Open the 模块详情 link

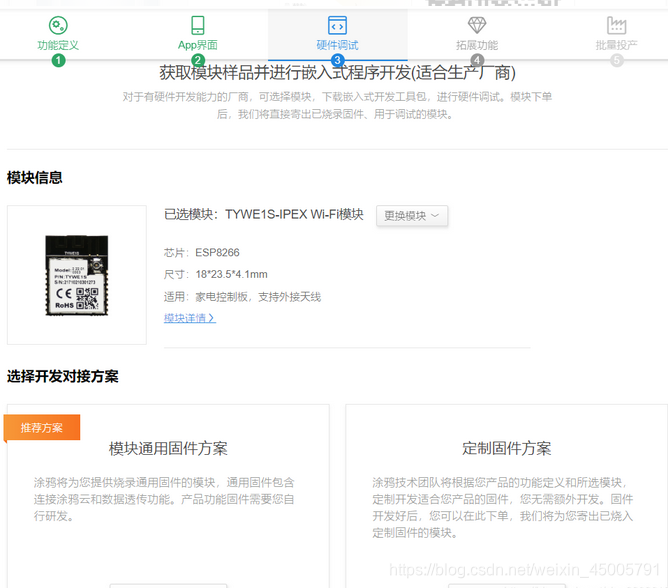coord(190,318)
